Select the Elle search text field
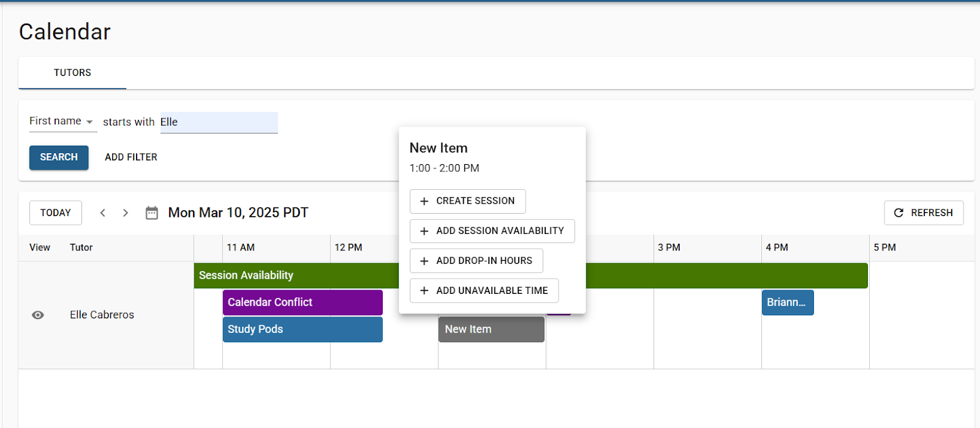The height and width of the screenshot is (428, 980). pyautogui.click(x=219, y=122)
